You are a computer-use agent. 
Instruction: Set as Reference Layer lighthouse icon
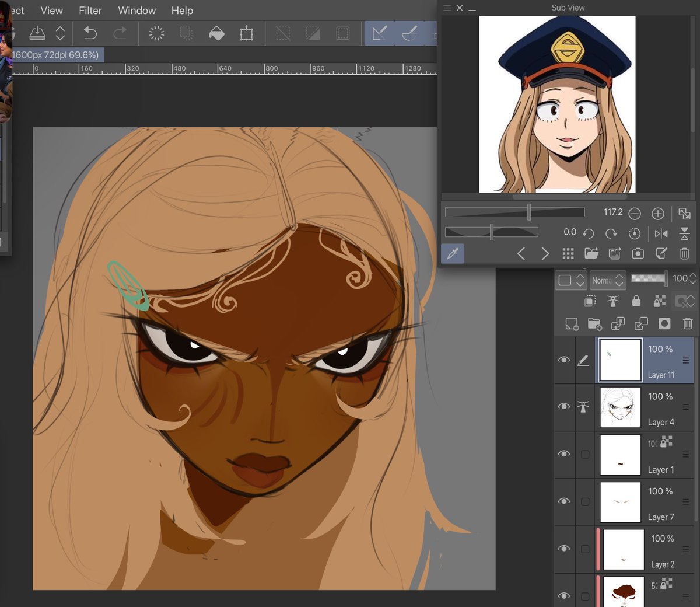[613, 301]
